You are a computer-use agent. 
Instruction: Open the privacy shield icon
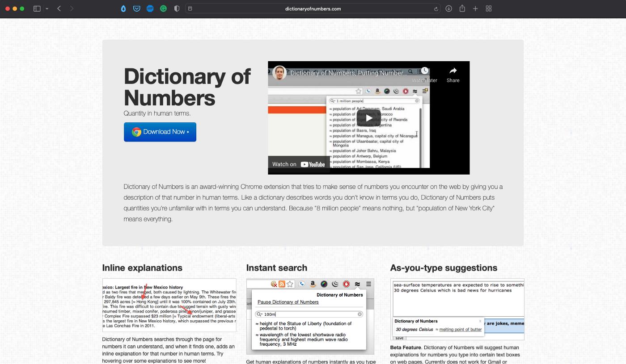coord(177,8)
